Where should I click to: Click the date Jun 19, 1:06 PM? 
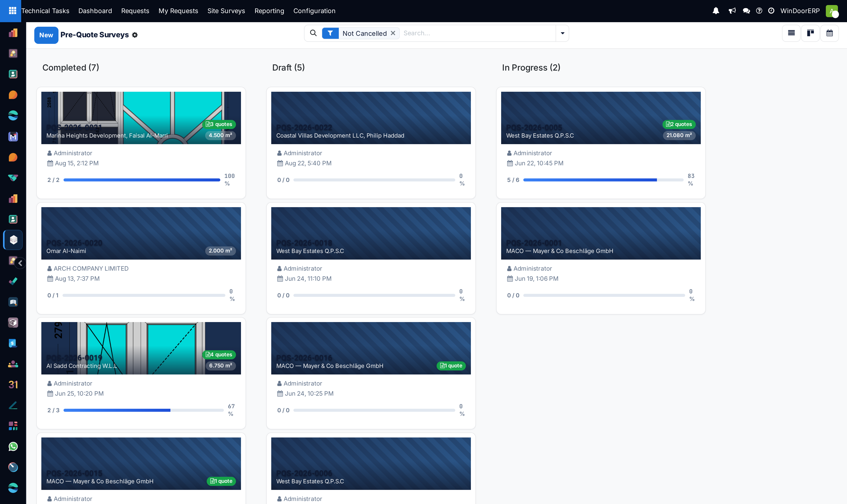pos(536,279)
